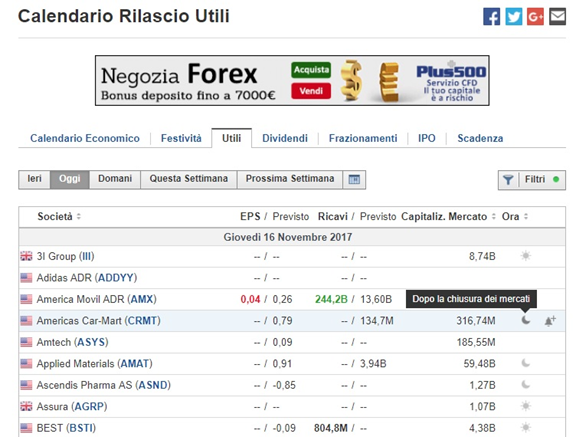This screenshot has width=576, height=437.
Task: Click Acquista in the Forex ad
Action: [311, 70]
